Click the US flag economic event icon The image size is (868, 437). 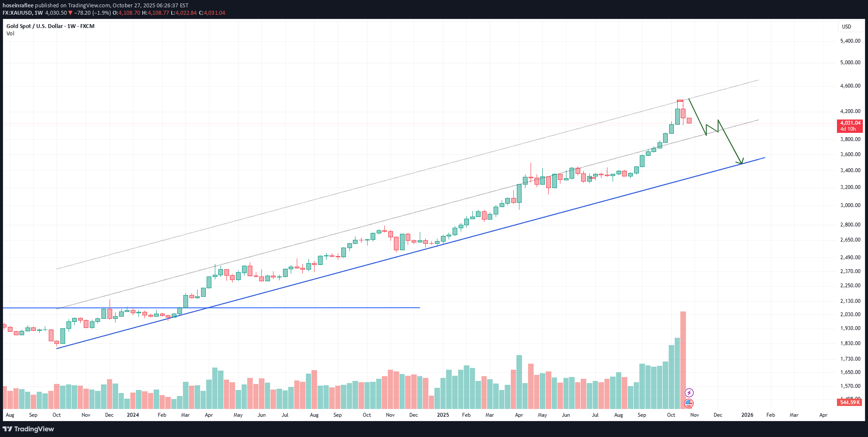pyautogui.click(x=689, y=403)
